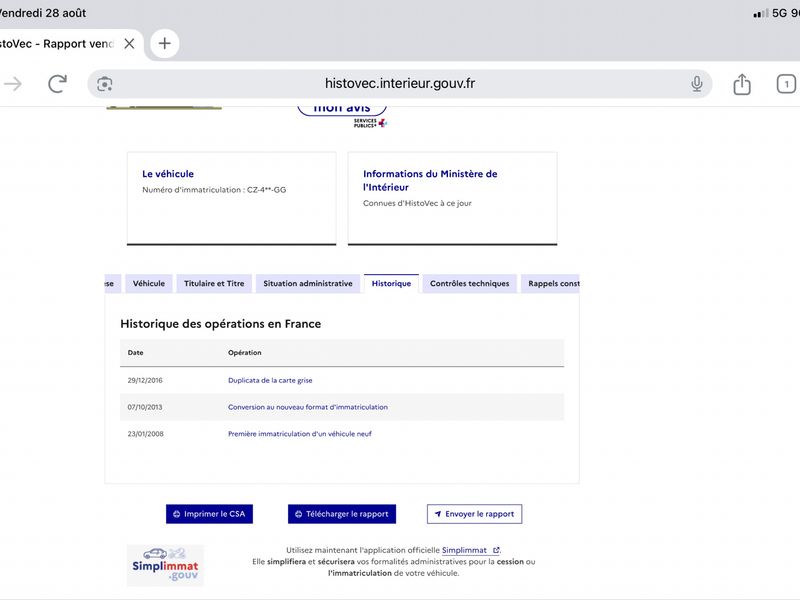Click the 5G signal status indicator

769,13
